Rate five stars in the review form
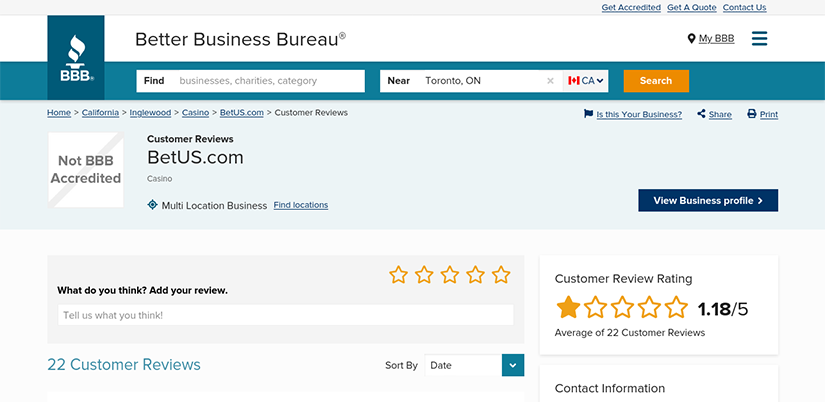This screenshot has width=825, height=402. point(501,275)
